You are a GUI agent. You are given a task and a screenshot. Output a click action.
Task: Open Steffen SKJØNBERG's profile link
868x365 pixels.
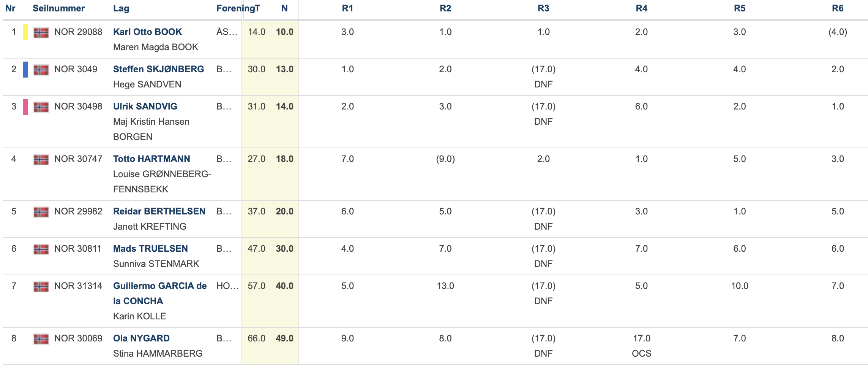click(158, 69)
